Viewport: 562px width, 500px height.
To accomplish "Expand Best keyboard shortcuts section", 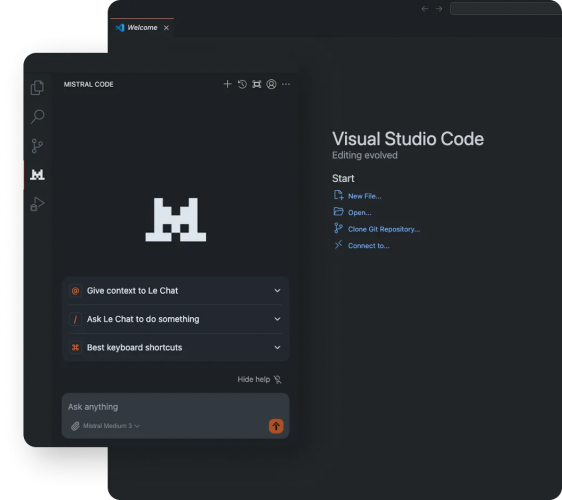I will coord(175,347).
